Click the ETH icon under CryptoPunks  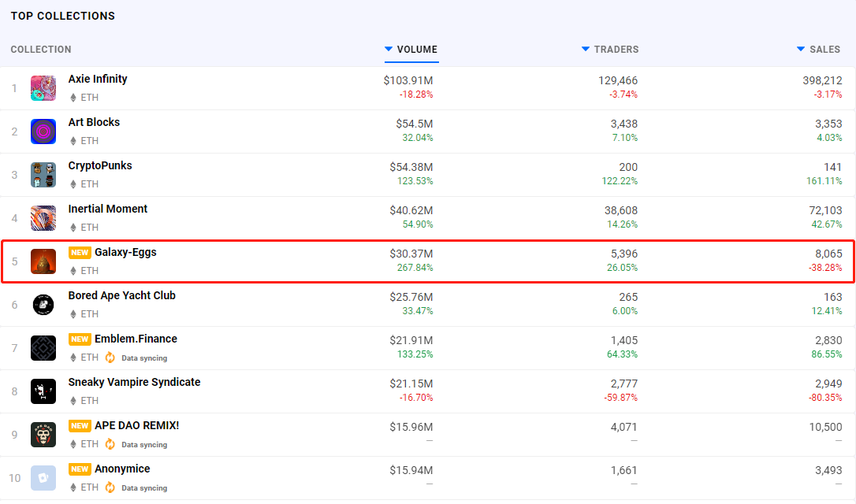coord(73,184)
